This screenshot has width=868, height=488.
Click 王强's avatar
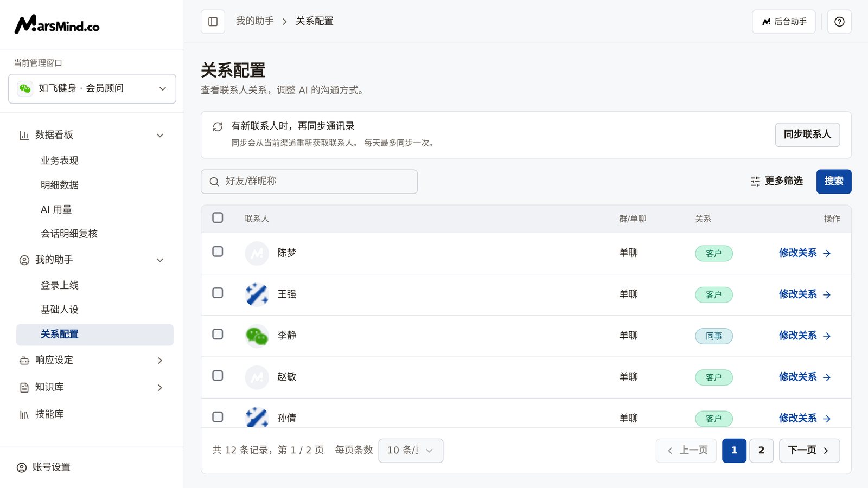click(257, 294)
